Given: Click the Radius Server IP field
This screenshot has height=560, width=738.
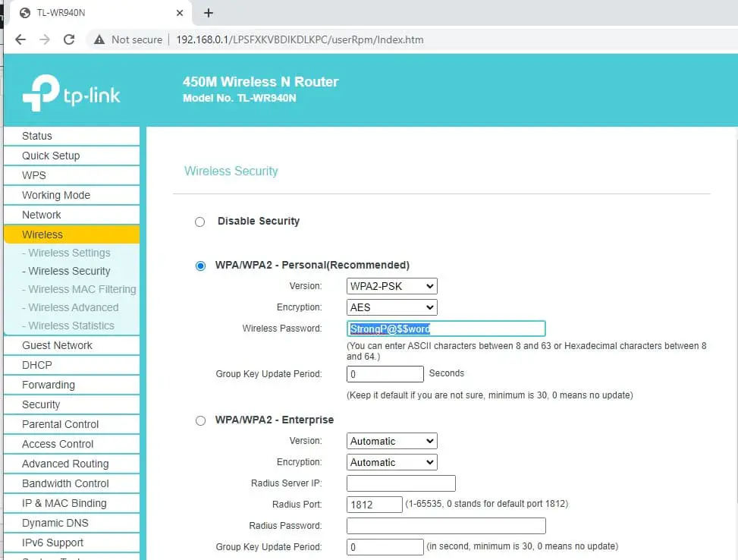Looking at the screenshot, I should tap(401, 483).
